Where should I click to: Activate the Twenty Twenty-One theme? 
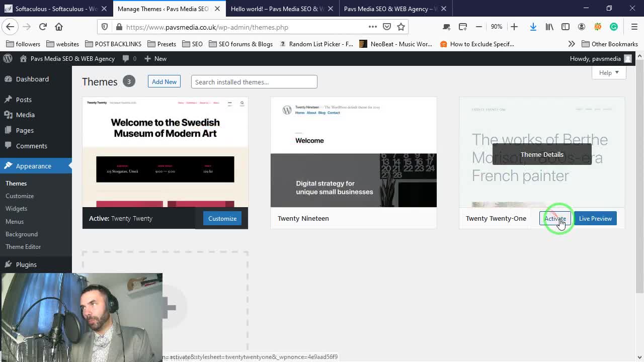coord(555,219)
